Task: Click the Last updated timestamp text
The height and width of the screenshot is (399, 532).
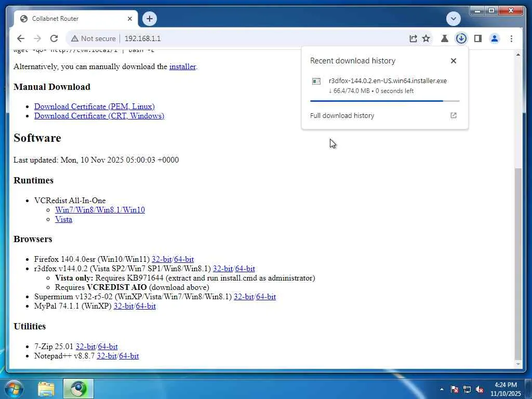Action: click(x=96, y=160)
